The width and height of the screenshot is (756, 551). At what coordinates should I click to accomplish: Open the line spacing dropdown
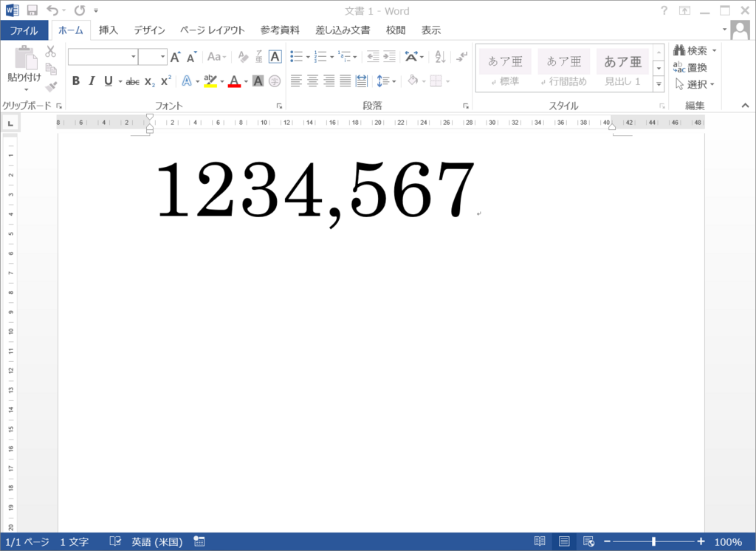tap(386, 81)
